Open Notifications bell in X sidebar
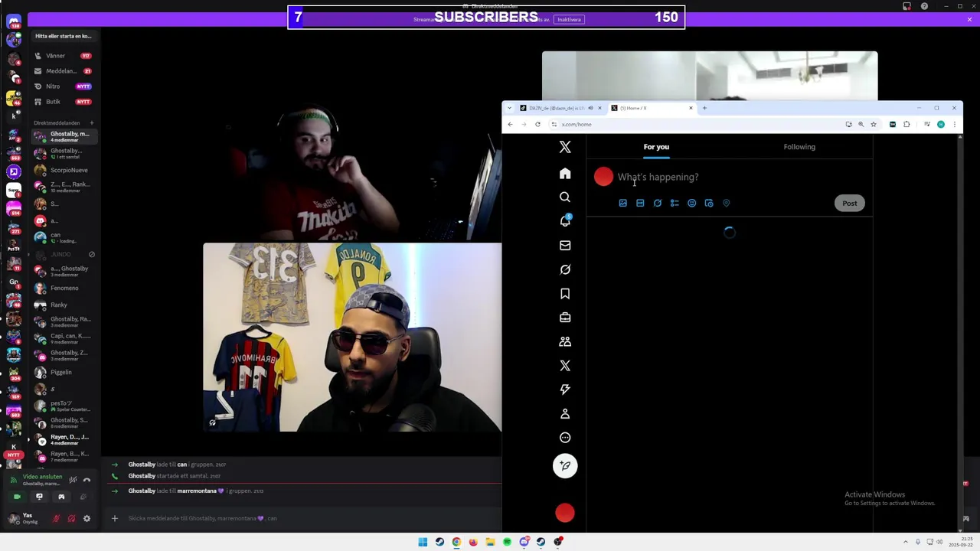980x551 pixels. click(x=565, y=221)
